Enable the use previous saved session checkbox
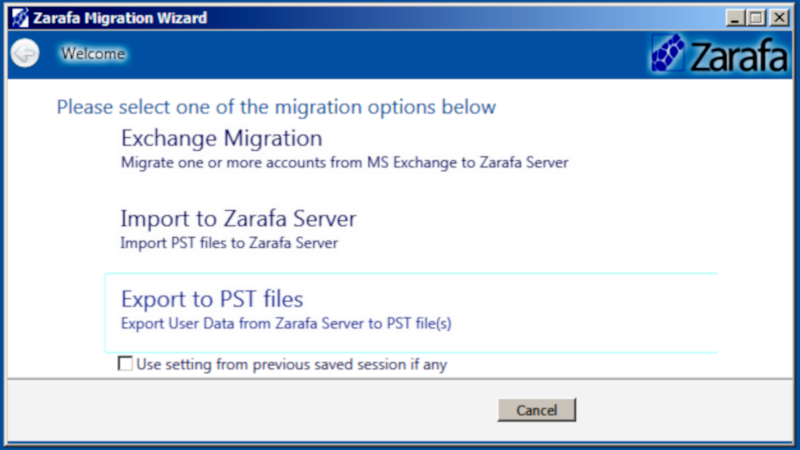800x450 pixels. point(125,364)
